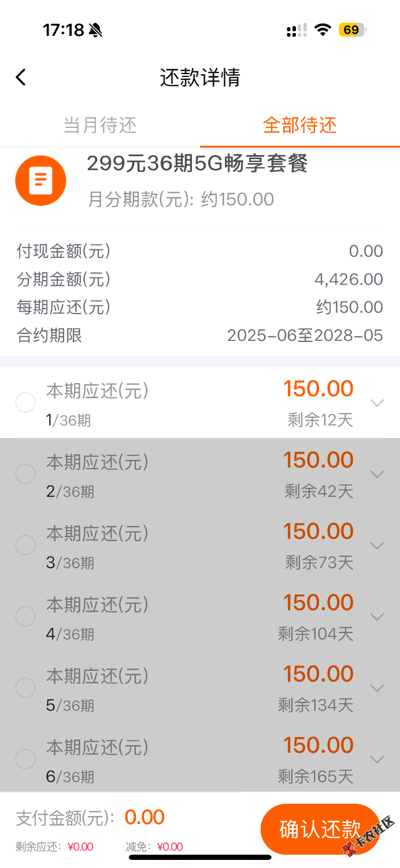
Task: Tap the Wi-Fi status icon
Action: click(322, 30)
